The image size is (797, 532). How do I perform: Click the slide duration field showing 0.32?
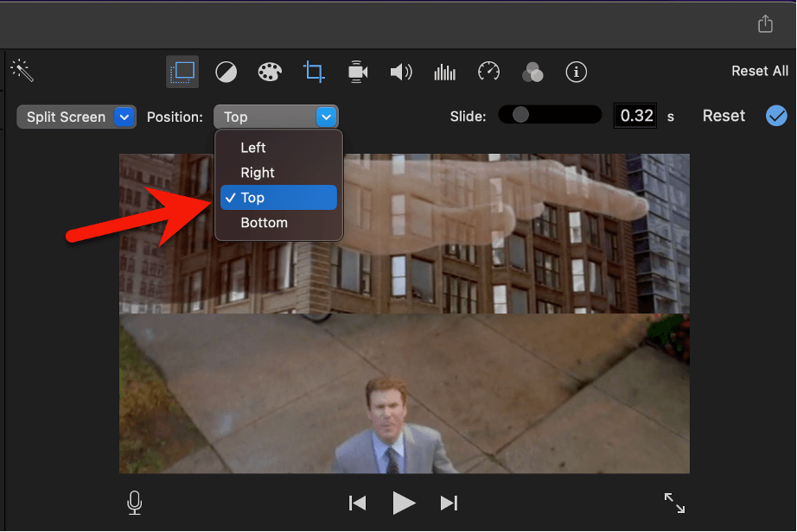click(x=635, y=116)
